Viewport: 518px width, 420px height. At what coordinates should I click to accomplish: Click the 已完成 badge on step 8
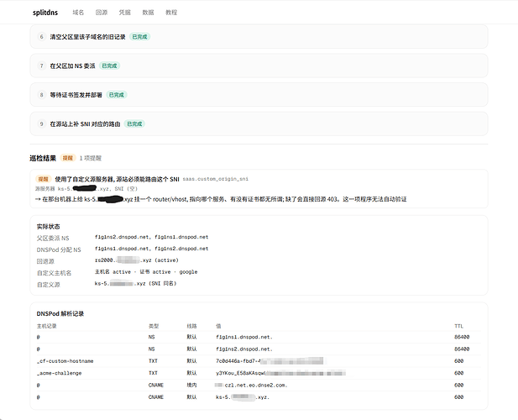117,95
